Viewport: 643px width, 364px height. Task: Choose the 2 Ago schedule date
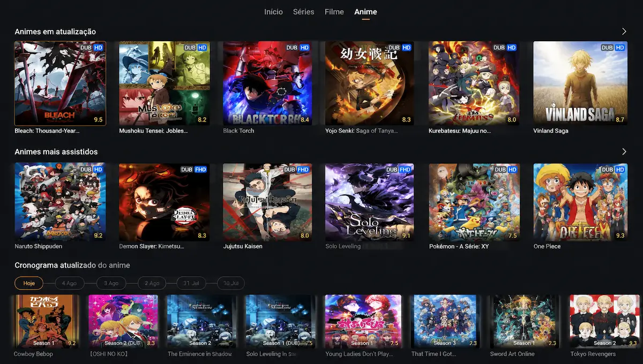coord(152,283)
